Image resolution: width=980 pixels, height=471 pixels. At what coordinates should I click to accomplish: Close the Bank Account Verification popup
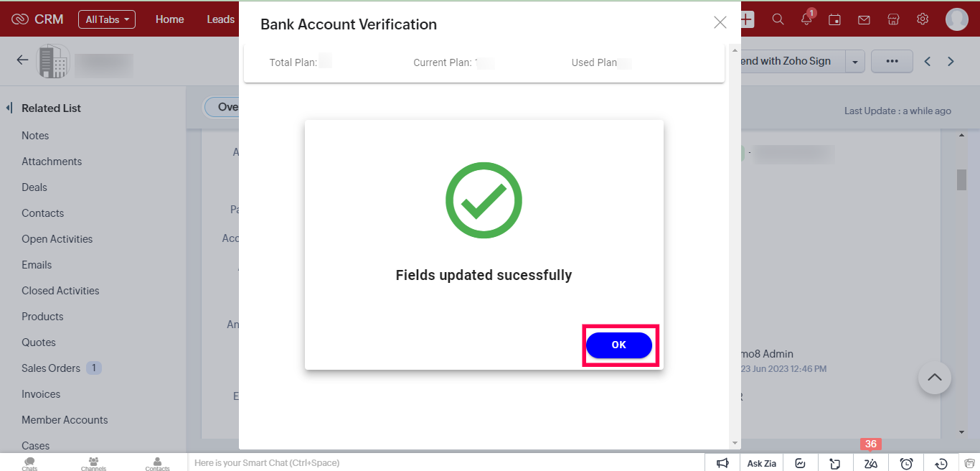click(x=720, y=22)
